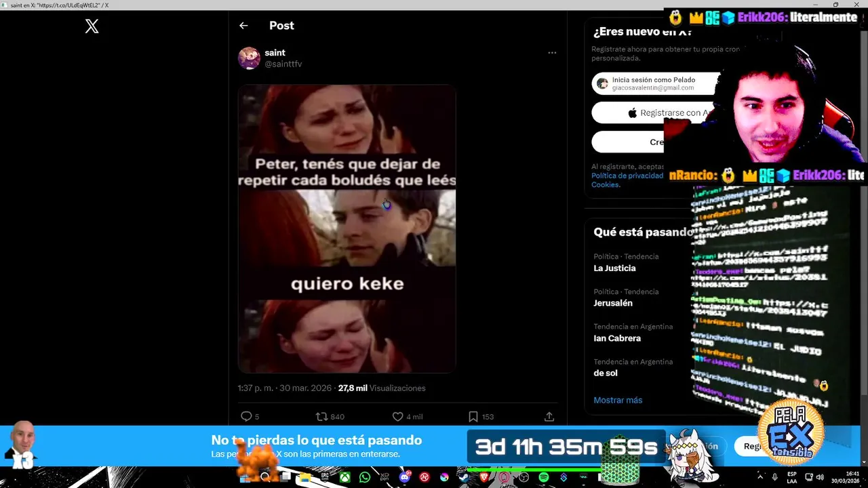
Task: Click the 'Qué está pasando' heading
Action: click(643, 232)
